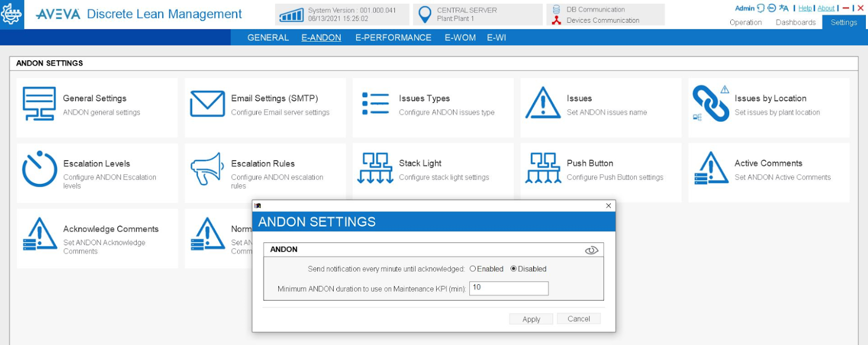Select the Disabled notification radio button
The width and height of the screenshot is (868, 345).
(513, 269)
